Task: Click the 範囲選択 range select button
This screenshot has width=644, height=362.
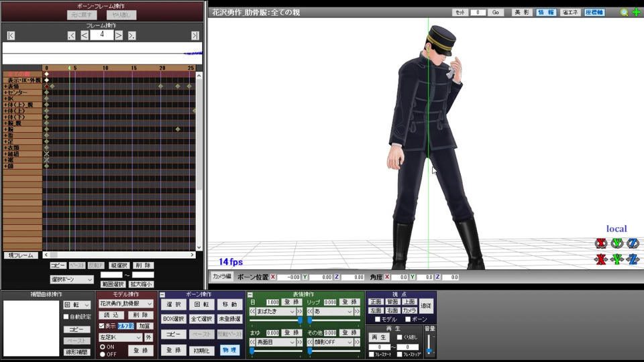Action: point(113,284)
